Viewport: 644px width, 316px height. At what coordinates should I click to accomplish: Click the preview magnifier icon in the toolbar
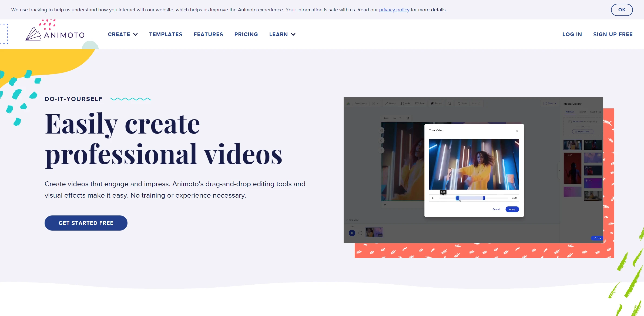pos(450,103)
